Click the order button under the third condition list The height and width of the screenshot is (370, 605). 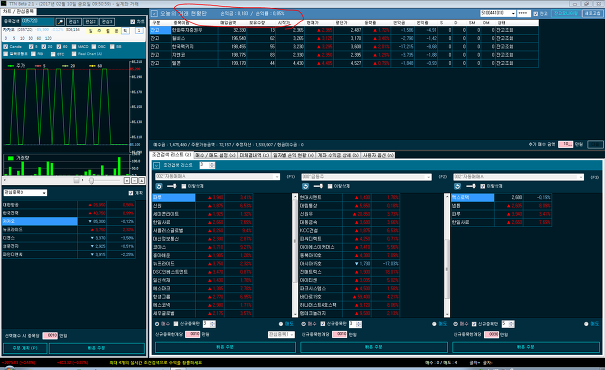click(x=526, y=347)
